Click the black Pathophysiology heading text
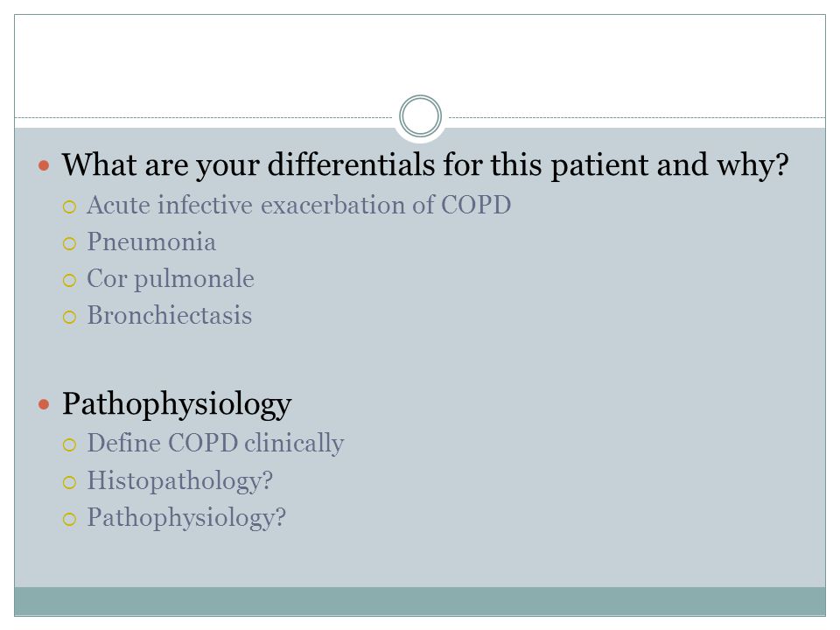Screen dimensions: 840x630 [x=177, y=404]
